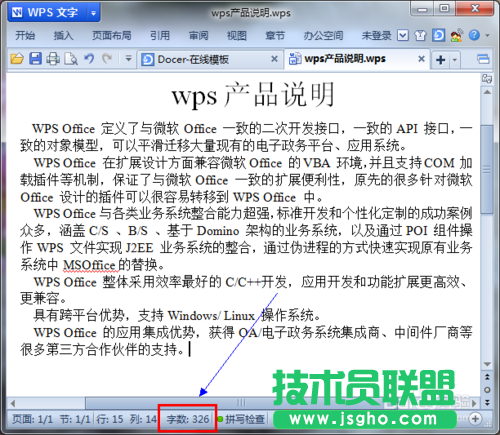Click the word Domino in the document
This screenshot has height=435, width=500.
pyautogui.click(x=218, y=231)
